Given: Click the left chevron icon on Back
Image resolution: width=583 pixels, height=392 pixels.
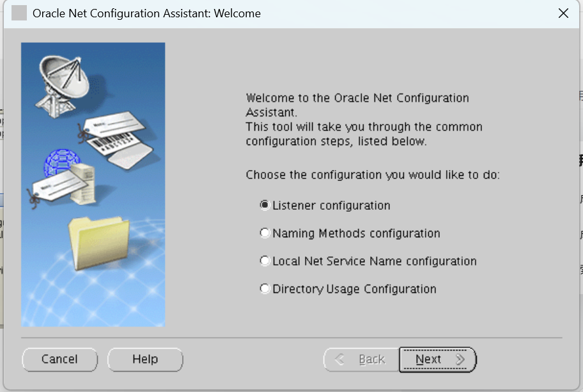Looking at the screenshot, I should [x=341, y=359].
